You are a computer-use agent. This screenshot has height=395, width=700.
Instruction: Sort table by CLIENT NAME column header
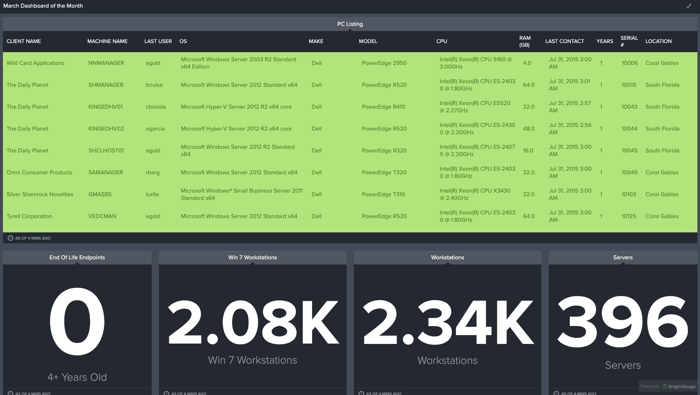pyautogui.click(x=24, y=41)
